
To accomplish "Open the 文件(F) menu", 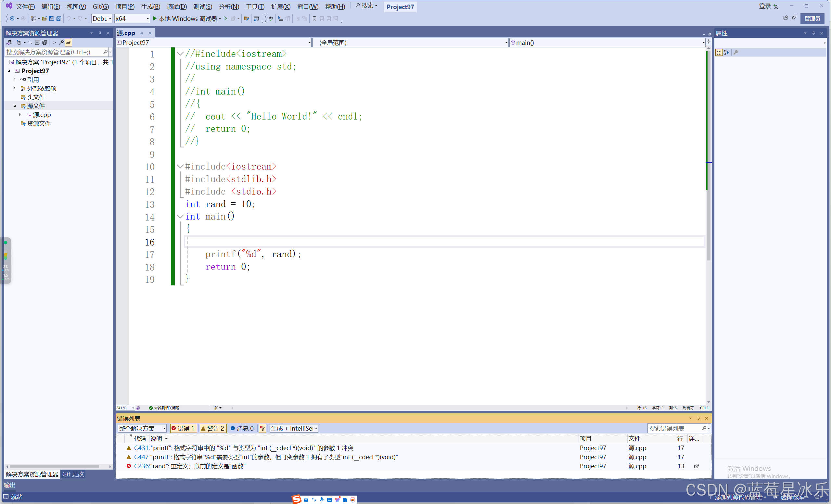I will [x=25, y=6].
